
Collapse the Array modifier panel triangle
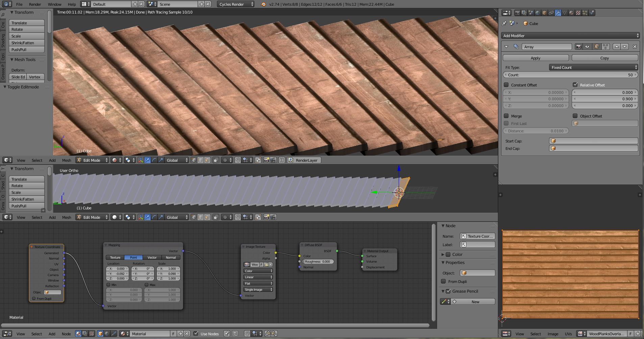(x=506, y=47)
